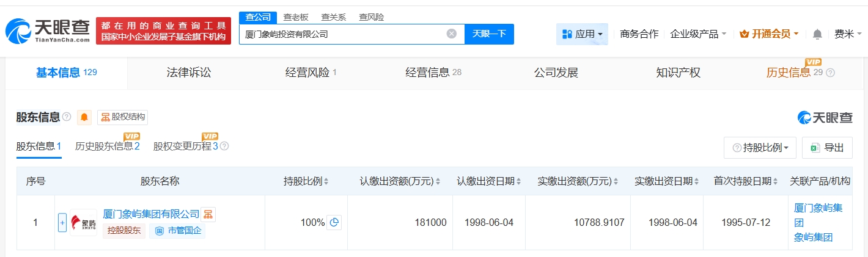Click the orange monitoring bell beside 股东信息
Screen dimensions: 868x257
point(84,117)
